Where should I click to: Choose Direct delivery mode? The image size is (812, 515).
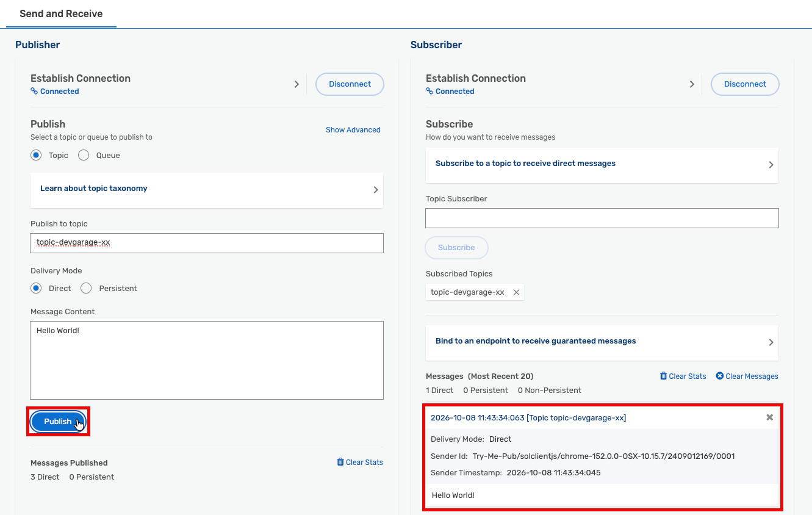point(36,288)
